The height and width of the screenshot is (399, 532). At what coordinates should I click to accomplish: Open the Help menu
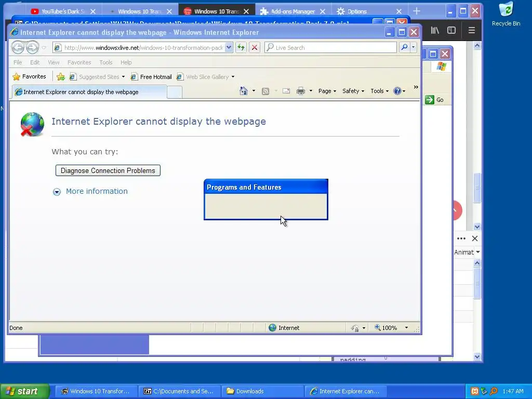(126, 62)
